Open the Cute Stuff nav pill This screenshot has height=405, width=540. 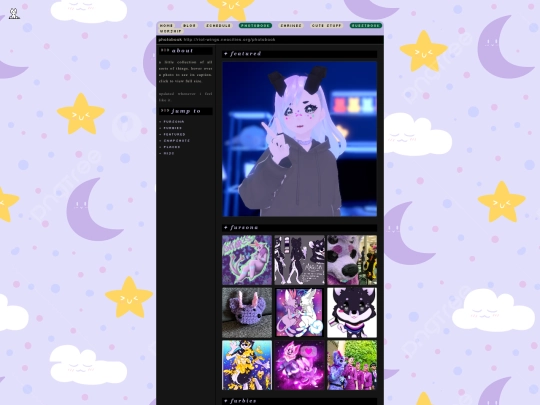[x=326, y=25]
